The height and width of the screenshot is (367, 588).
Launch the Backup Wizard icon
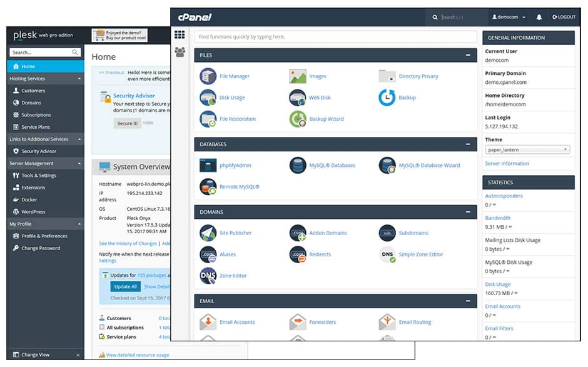point(297,119)
